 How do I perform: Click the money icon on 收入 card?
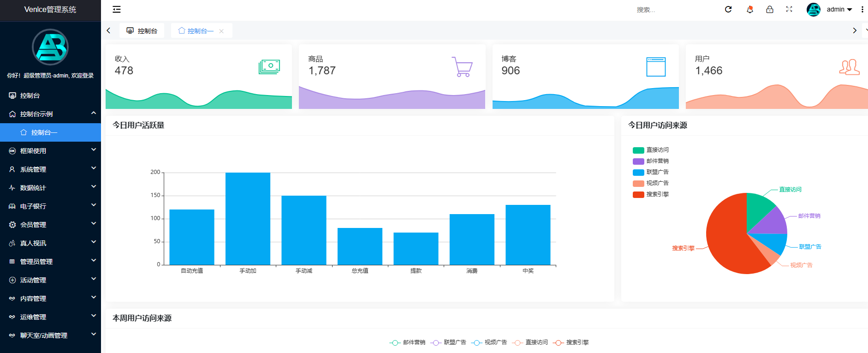269,67
